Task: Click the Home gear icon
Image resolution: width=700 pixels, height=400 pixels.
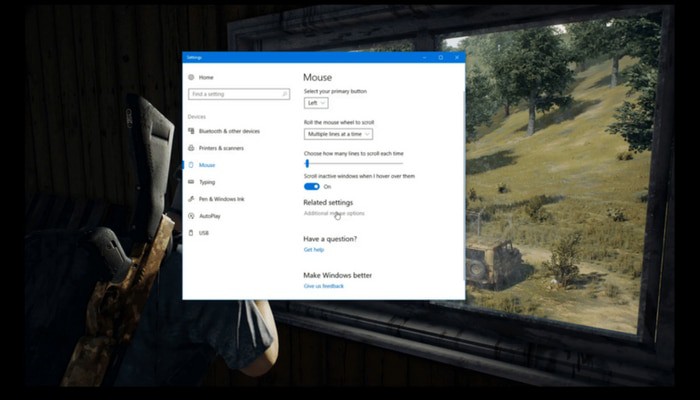Action: (x=191, y=77)
